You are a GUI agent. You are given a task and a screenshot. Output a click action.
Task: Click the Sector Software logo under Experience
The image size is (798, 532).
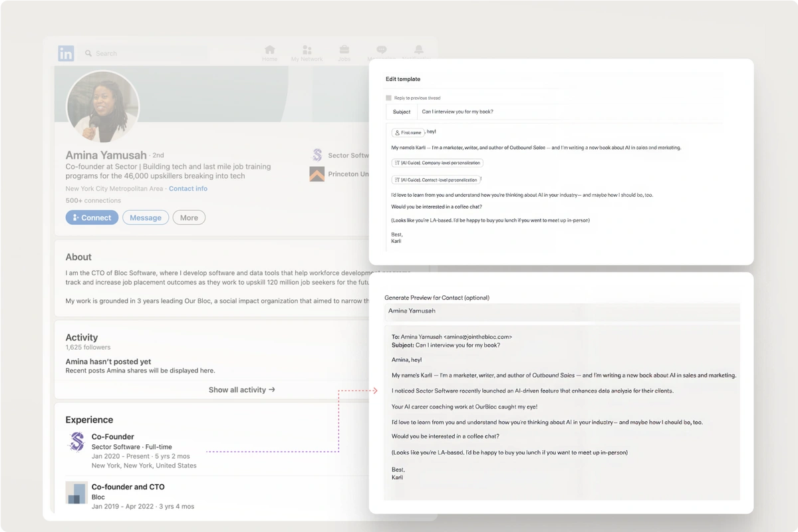[x=76, y=442]
